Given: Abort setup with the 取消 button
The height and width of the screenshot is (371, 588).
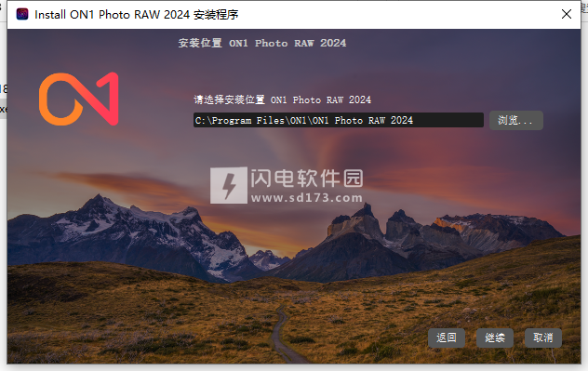Looking at the screenshot, I should pos(543,338).
